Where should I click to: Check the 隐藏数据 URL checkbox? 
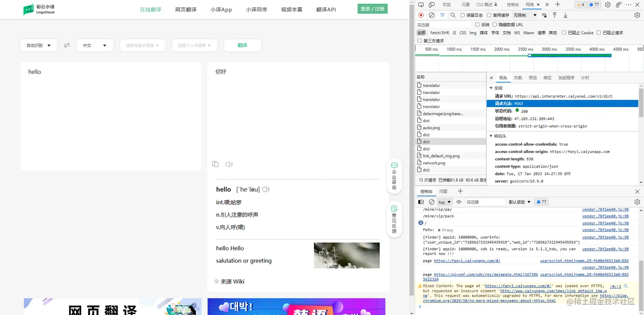click(x=494, y=25)
